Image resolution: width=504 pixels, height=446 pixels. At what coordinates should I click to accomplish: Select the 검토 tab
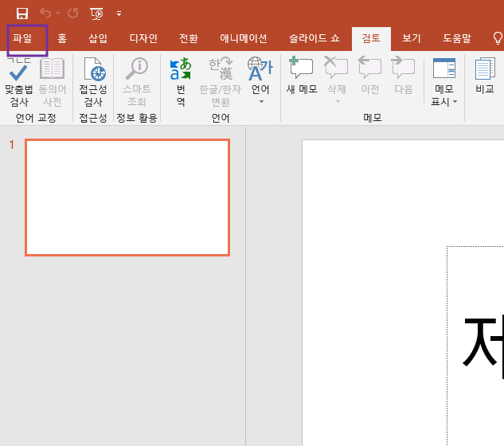click(371, 38)
